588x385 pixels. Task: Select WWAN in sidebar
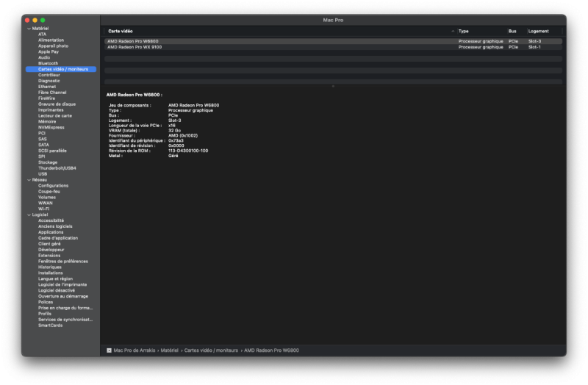tap(45, 204)
